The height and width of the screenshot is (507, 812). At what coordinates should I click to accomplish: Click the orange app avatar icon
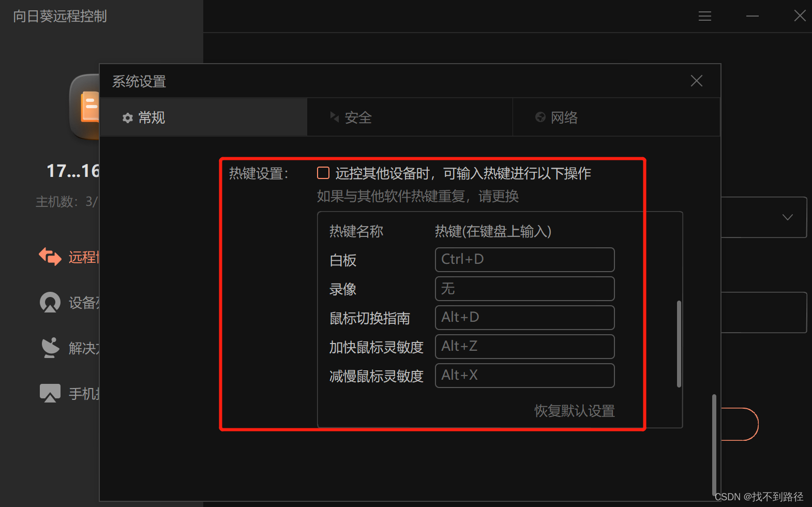(x=85, y=107)
